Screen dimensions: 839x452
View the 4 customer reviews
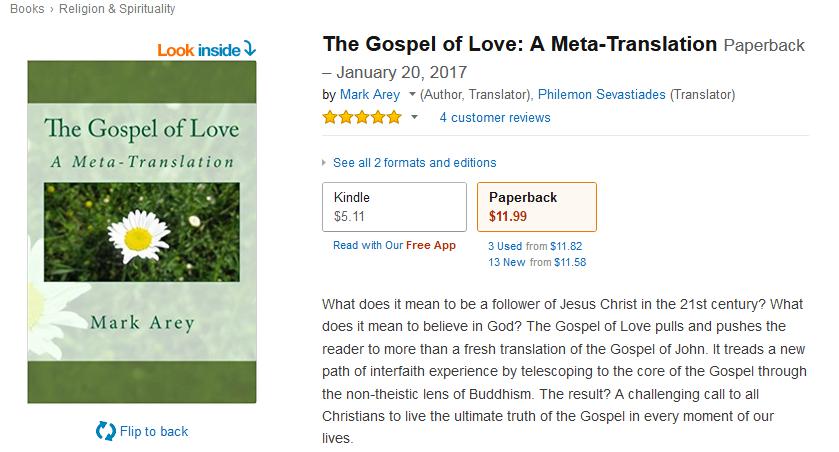pos(495,118)
